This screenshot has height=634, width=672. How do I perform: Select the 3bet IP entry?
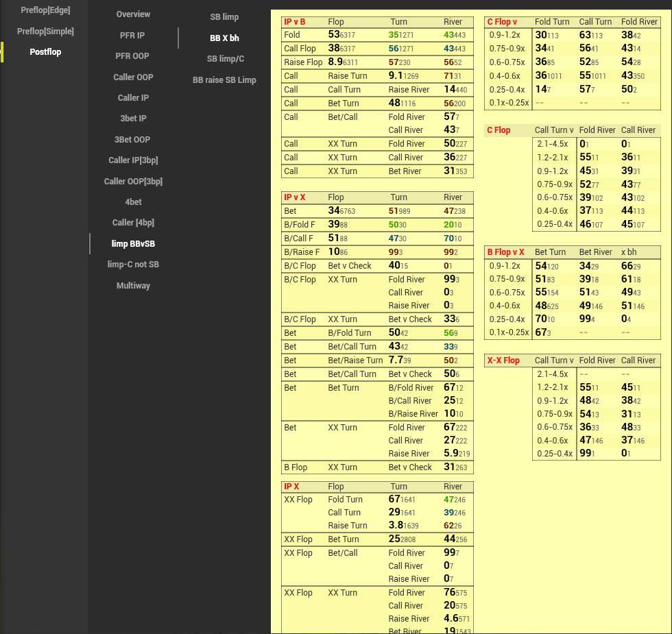[133, 119]
